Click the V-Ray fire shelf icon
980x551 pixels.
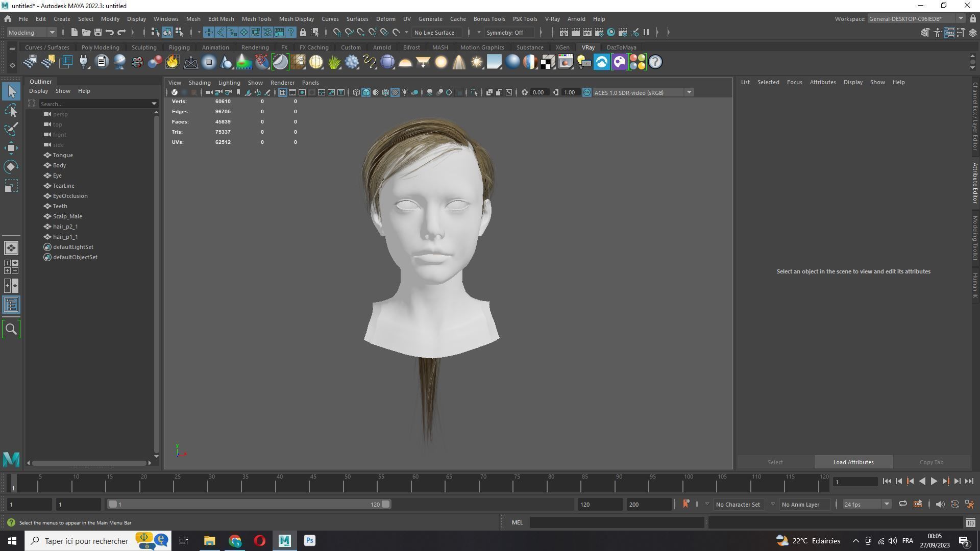coord(173,62)
